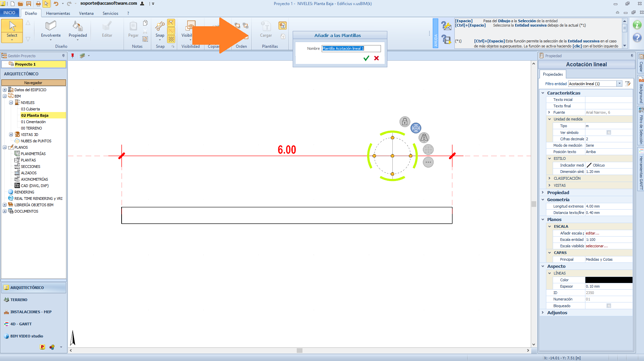Open the TERRENO module section
Image resolution: width=644 pixels, height=361 pixels.
(x=19, y=300)
